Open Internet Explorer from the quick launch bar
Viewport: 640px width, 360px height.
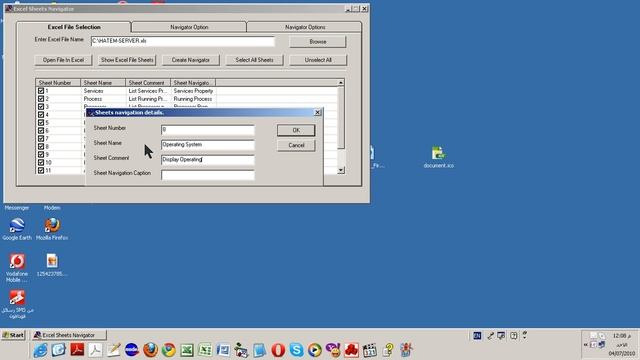click(40, 350)
